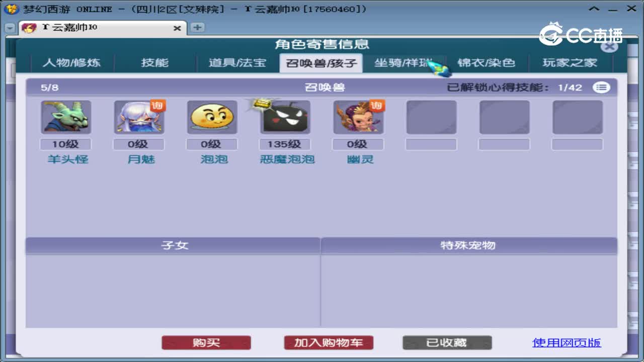
Task: Close the 角色寄售信息 dialog
Action: (x=609, y=47)
